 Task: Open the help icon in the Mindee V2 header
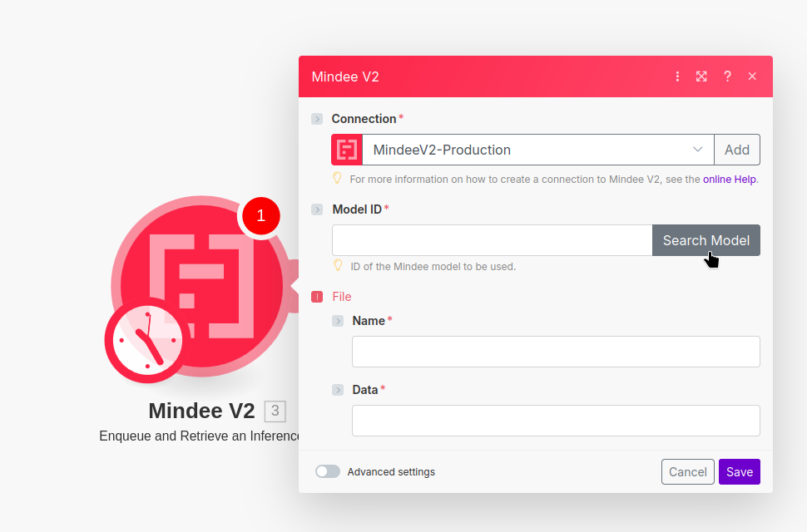point(727,76)
